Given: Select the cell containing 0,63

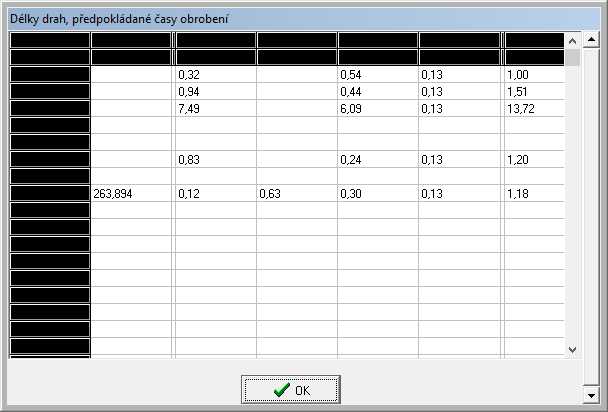Looking at the screenshot, I should pyautogui.click(x=296, y=194).
